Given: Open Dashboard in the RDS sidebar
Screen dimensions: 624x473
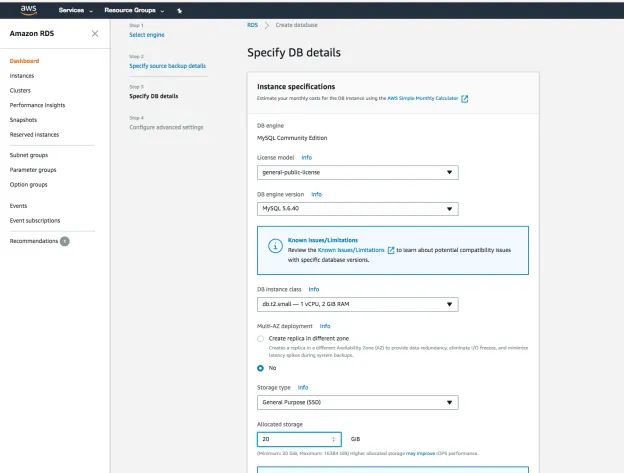Looking at the screenshot, I should [24, 61].
